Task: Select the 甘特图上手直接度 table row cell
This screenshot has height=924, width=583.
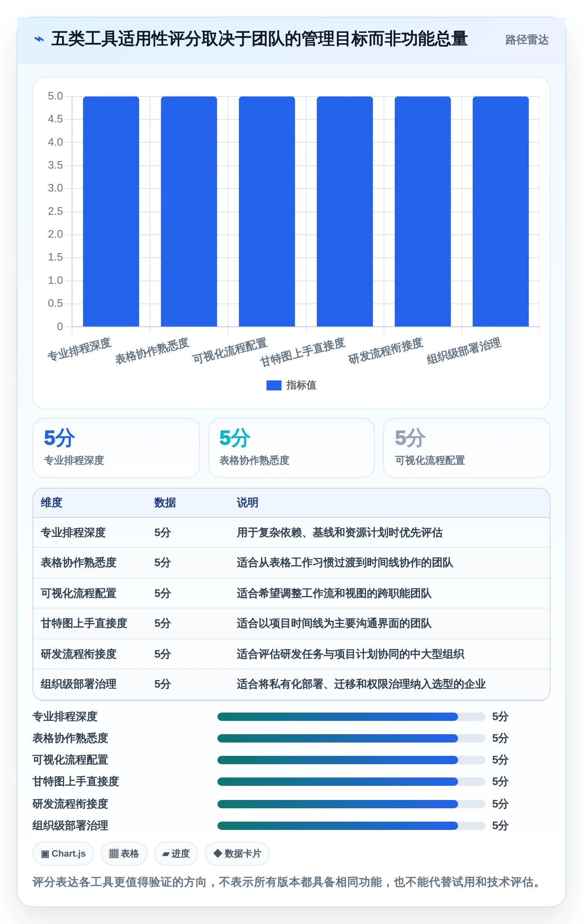Action: coord(84,623)
